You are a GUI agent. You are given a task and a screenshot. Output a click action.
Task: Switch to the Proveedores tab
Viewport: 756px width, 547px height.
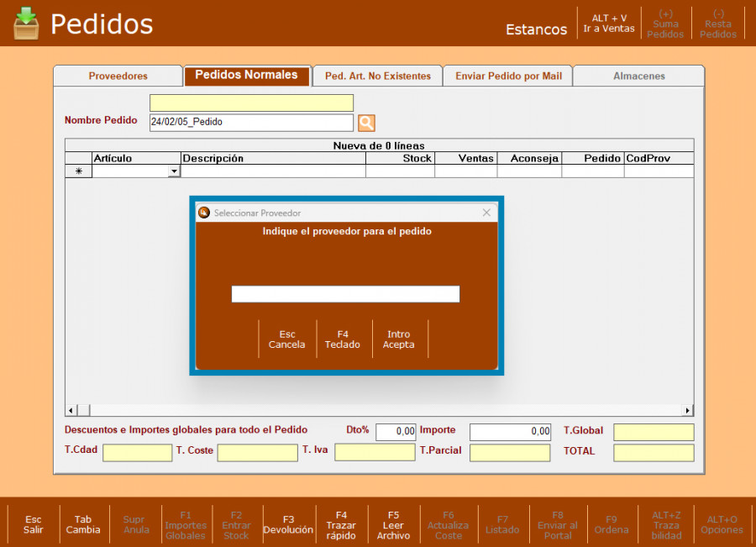(118, 76)
